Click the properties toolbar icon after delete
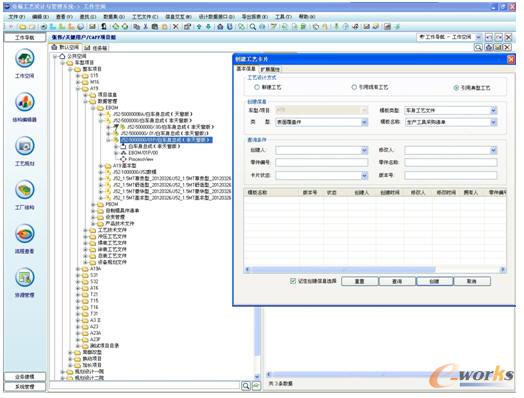This screenshot has height=398, width=524. coord(187,27)
